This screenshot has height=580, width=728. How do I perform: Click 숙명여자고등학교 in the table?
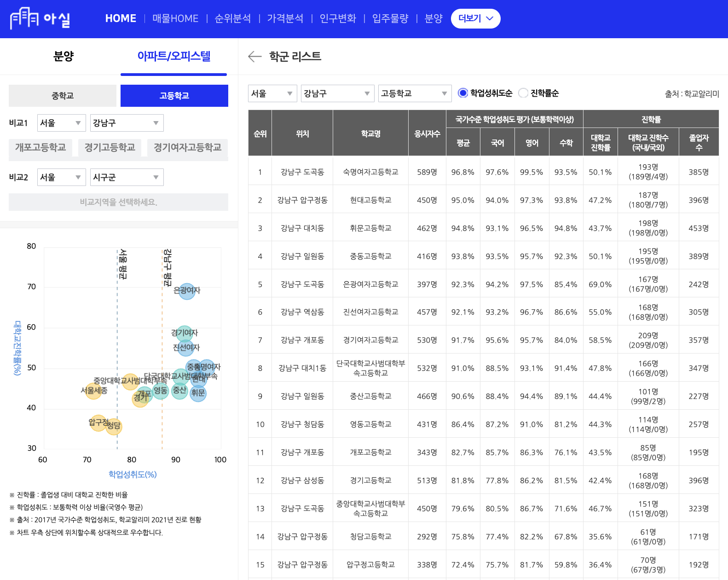[x=370, y=172]
